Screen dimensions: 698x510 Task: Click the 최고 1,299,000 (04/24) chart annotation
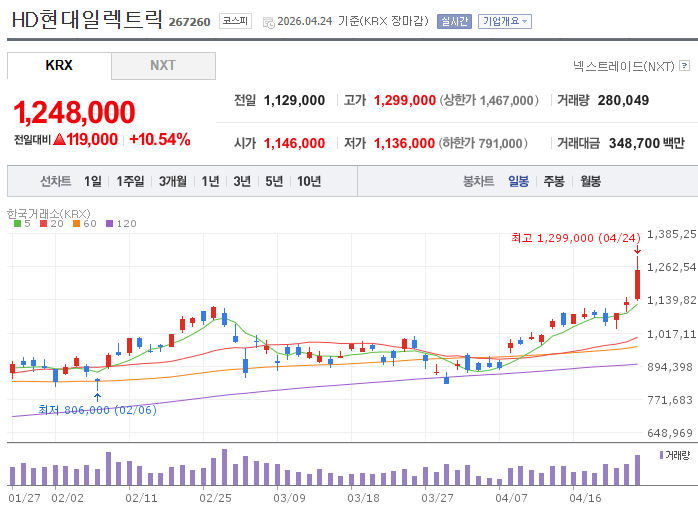pos(576,238)
